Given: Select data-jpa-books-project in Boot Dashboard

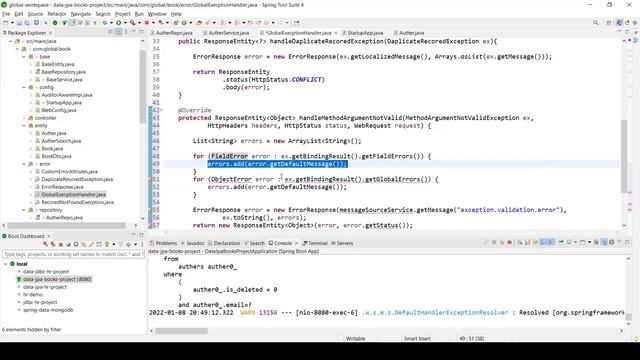Looking at the screenshot, I should (x=57, y=279).
